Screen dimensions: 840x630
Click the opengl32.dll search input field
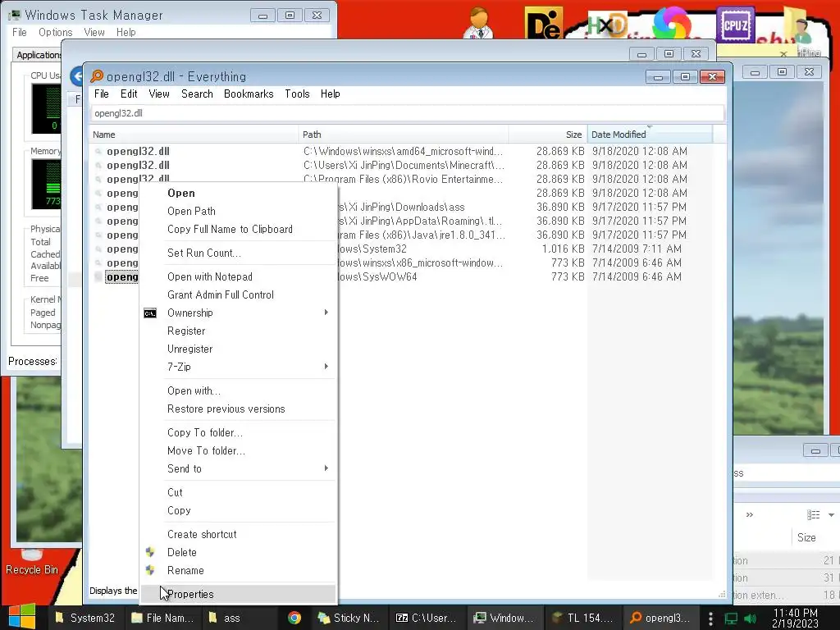coord(407,113)
